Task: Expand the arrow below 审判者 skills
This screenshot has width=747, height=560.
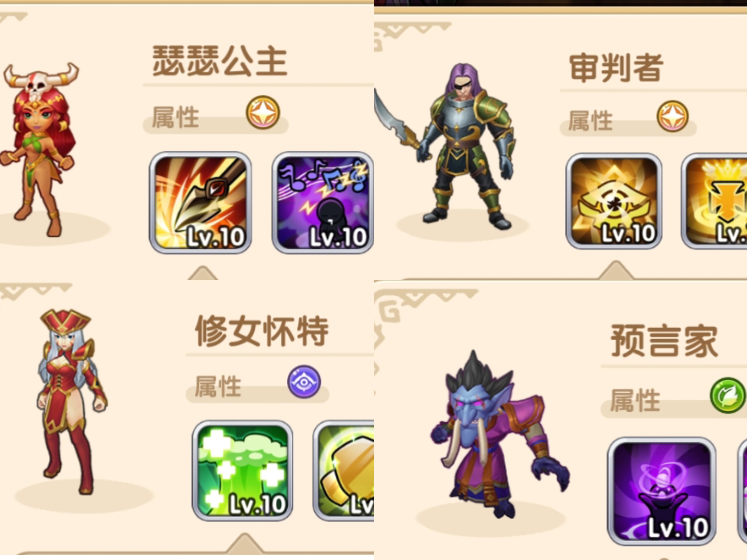Action: [x=616, y=270]
